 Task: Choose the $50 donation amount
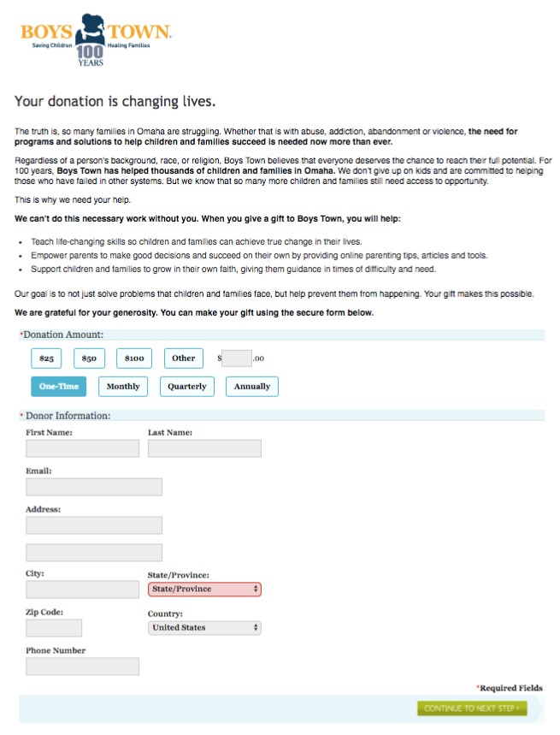(x=89, y=359)
